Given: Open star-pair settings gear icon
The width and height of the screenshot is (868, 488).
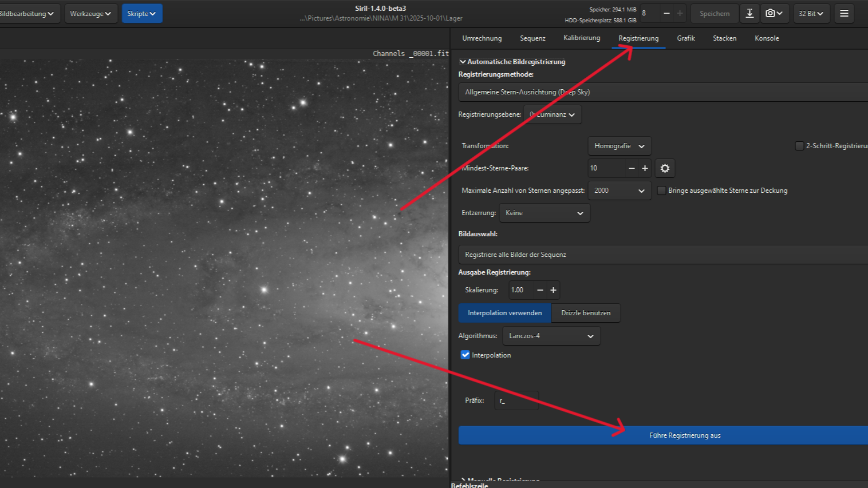Looking at the screenshot, I should point(665,168).
